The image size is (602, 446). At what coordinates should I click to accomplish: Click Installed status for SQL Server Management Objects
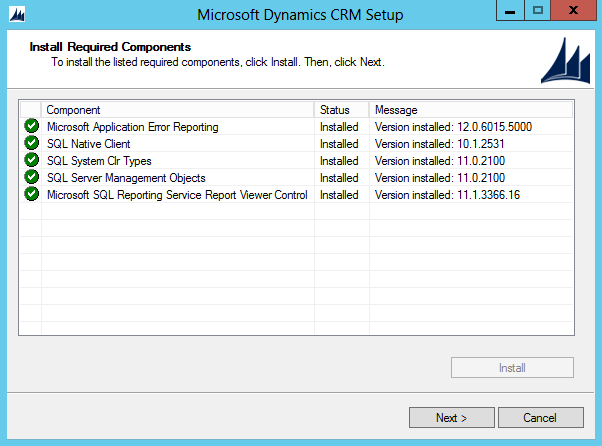[339, 178]
